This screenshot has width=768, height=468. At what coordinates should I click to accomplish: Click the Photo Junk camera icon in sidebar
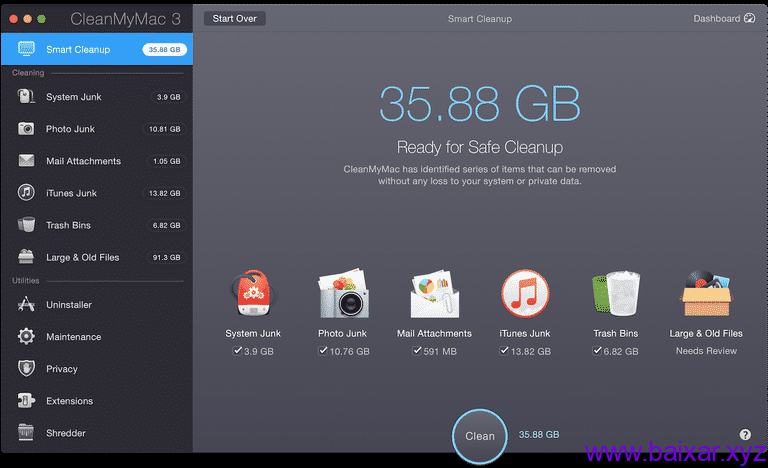pyautogui.click(x=26, y=128)
